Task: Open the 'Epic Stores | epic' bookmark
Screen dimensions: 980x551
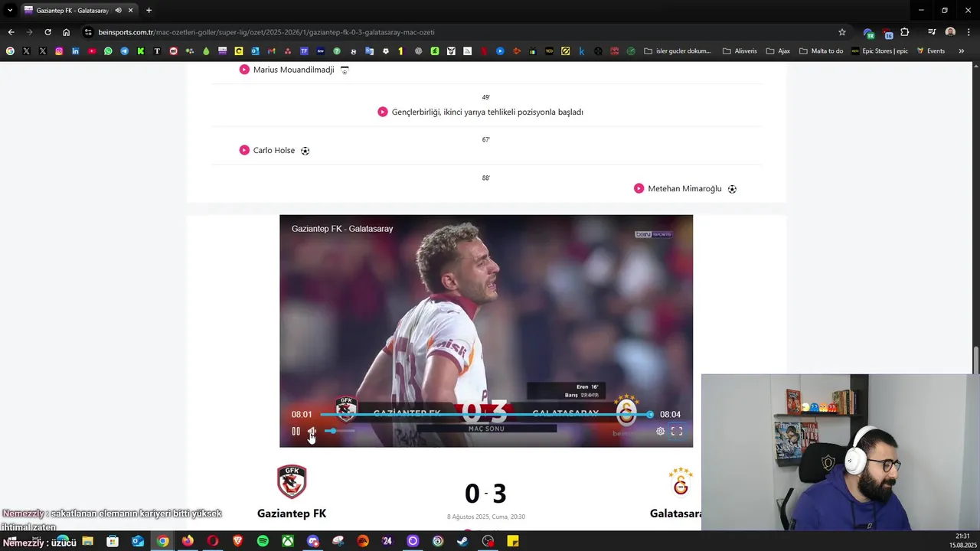Action: pyautogui.click(x=880, y=51)
